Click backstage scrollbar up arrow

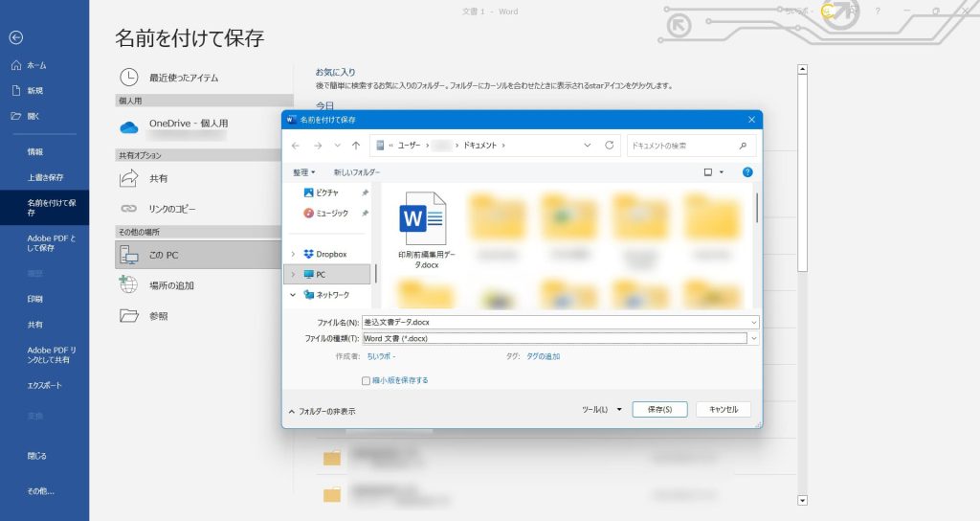click(803, 69)
